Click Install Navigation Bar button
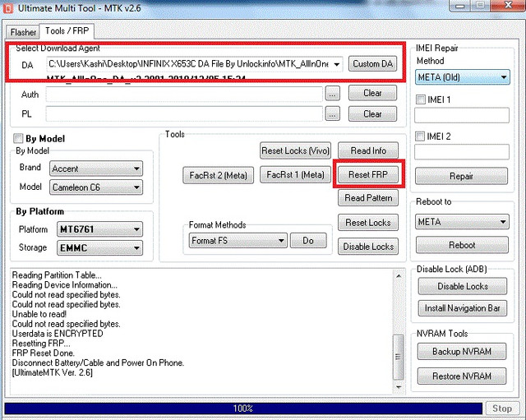The width and height of the screenshot is (526, 420). [462, 308]
